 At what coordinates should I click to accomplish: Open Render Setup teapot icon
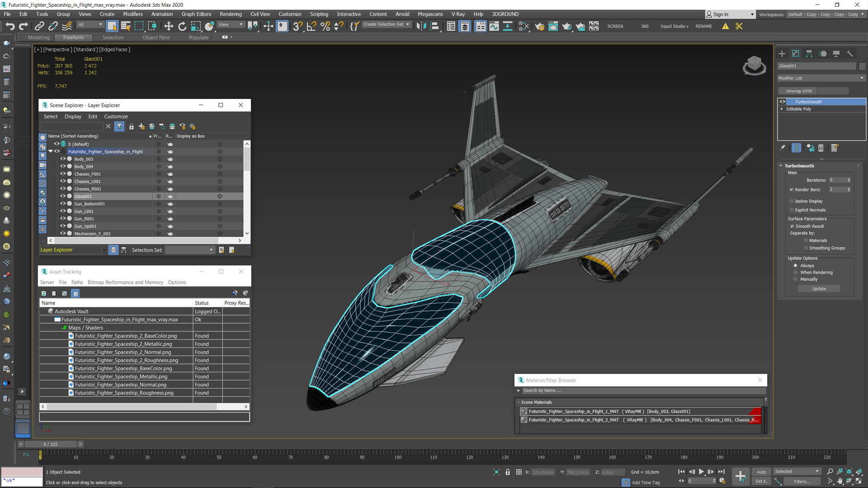(x=539, y=26)
